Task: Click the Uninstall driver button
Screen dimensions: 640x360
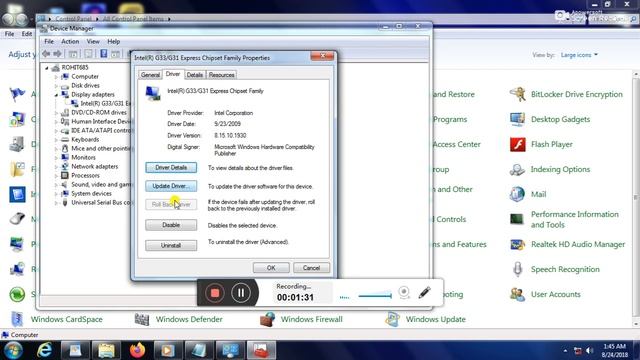Action: click(171, 245)
